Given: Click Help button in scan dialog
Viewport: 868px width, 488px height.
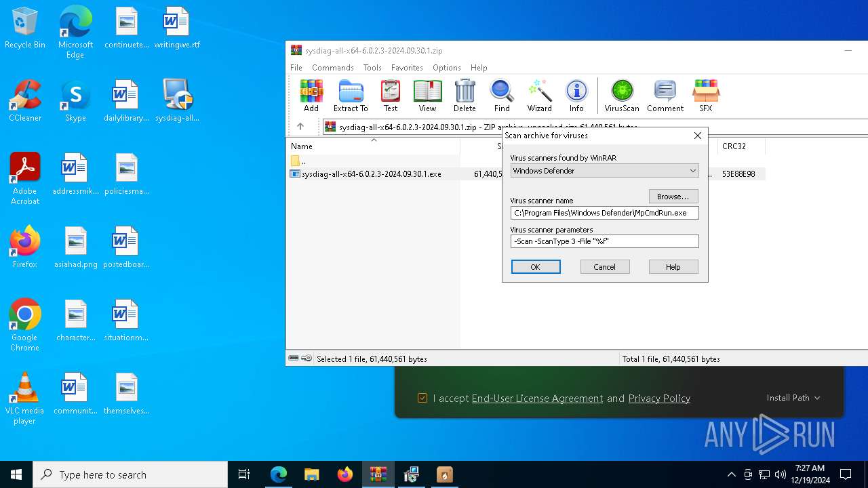Looking at the screenshot, I should click(x=673, y=267).
